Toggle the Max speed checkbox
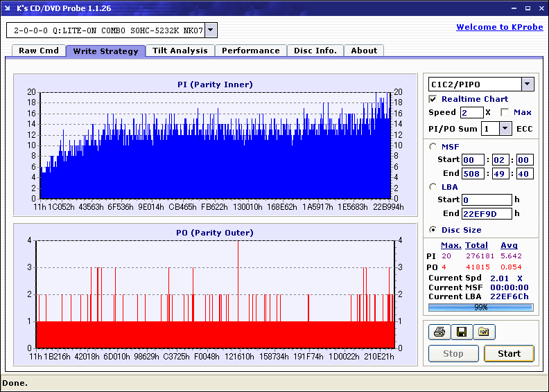 coord(505,112)
